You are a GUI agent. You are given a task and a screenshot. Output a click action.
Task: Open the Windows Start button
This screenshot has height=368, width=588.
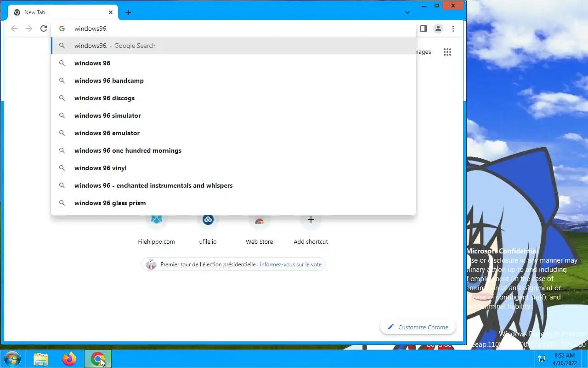pyautogui.click(x=12, y=359)
